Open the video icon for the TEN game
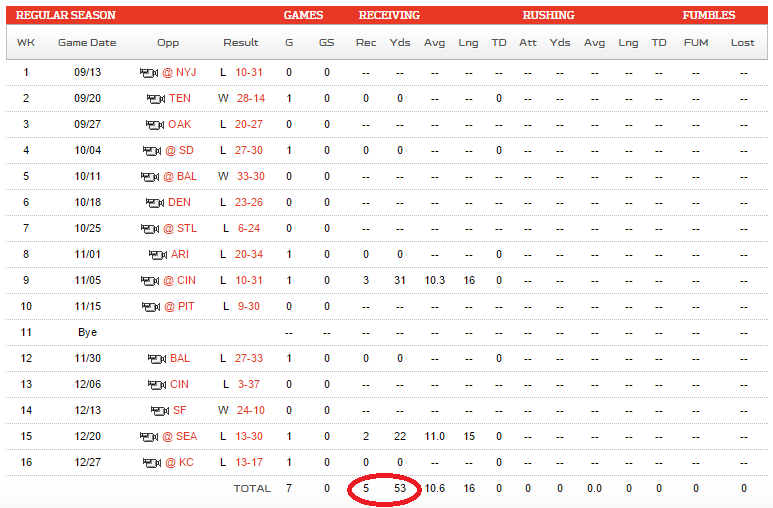Viewport: 773px width, 508px height. tap(155, 99)
